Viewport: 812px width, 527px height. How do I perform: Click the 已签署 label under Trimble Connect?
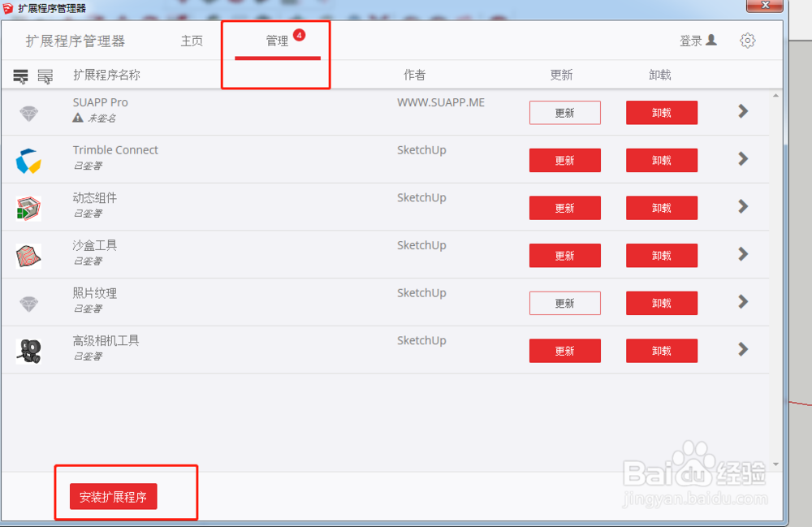point(88,166)
